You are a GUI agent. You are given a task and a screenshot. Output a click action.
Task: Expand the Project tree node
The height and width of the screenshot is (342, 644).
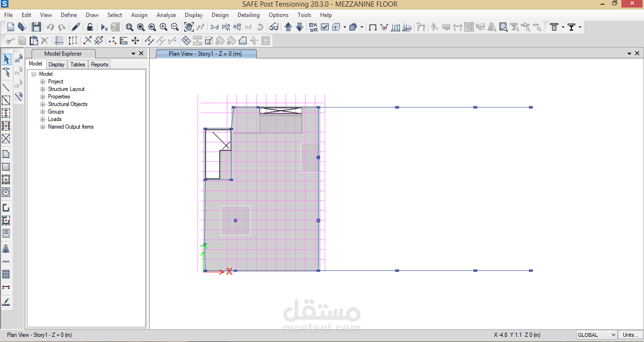tap(43, 81)
